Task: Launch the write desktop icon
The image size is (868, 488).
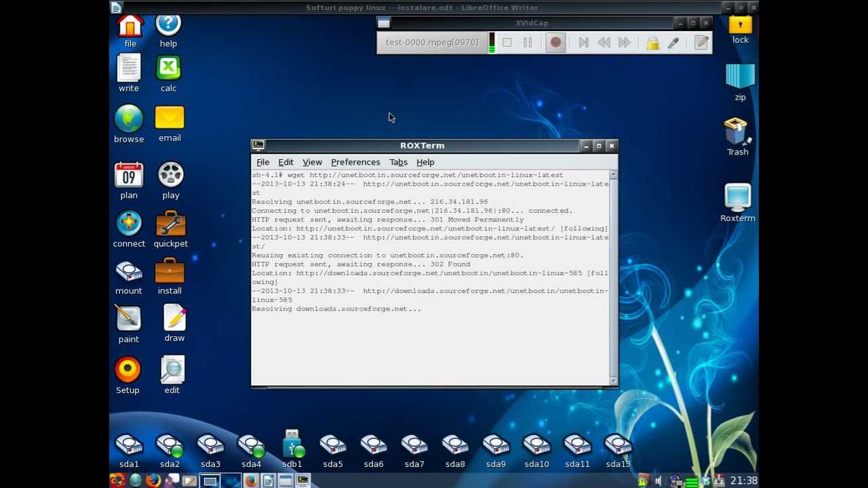Action: (129, 73)
